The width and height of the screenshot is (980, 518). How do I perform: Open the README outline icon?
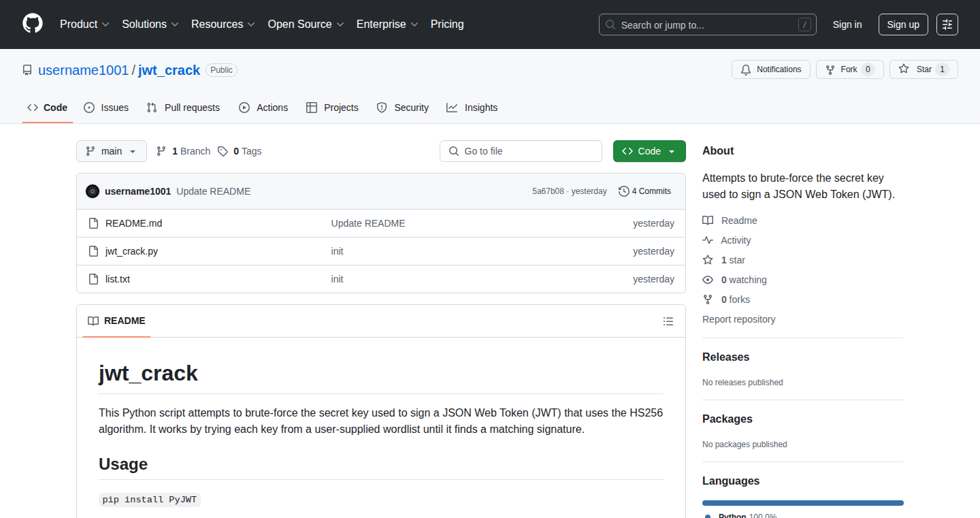click(x=668, y=321)
